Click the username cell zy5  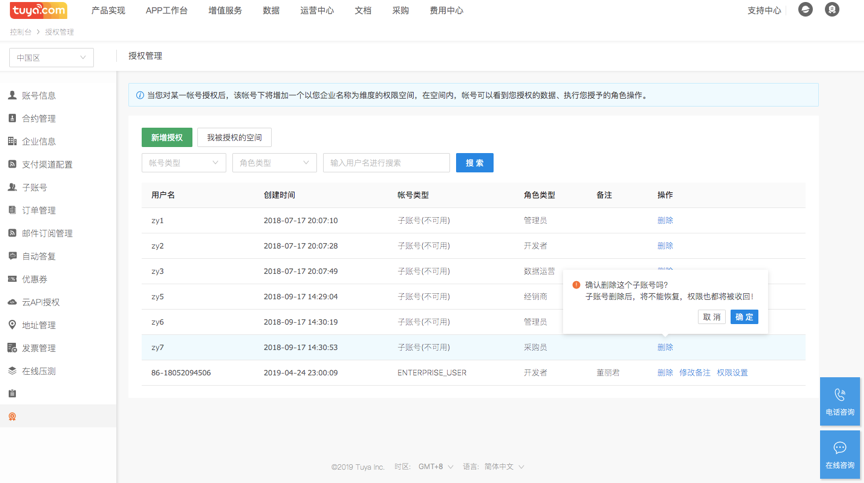[x=158, y=296]
